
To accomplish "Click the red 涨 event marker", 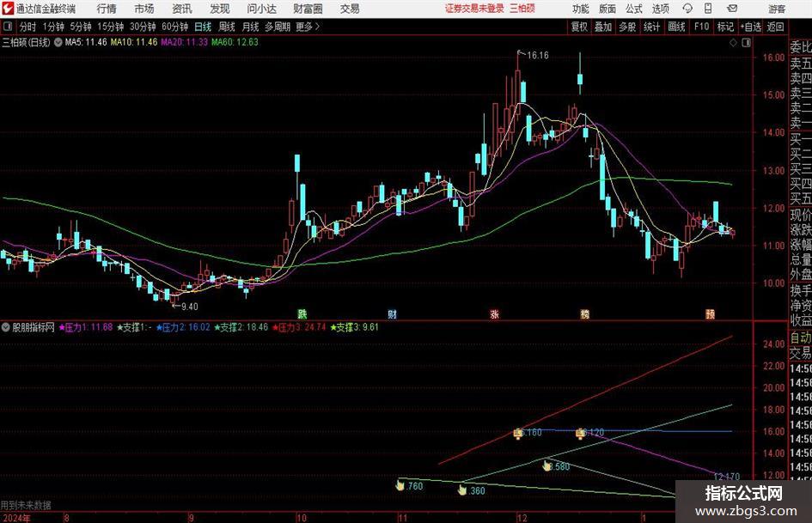I will (495, 313).
